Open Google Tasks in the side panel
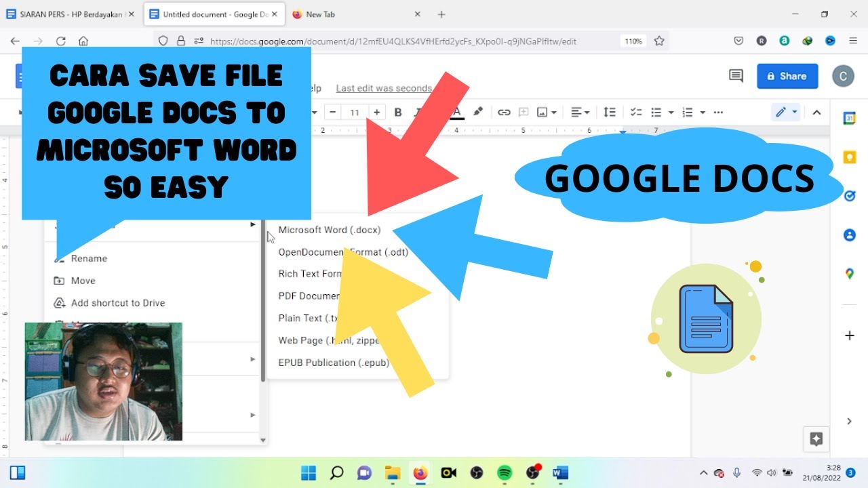Viewport: 868px width, 488px height. tap(849, 196)
